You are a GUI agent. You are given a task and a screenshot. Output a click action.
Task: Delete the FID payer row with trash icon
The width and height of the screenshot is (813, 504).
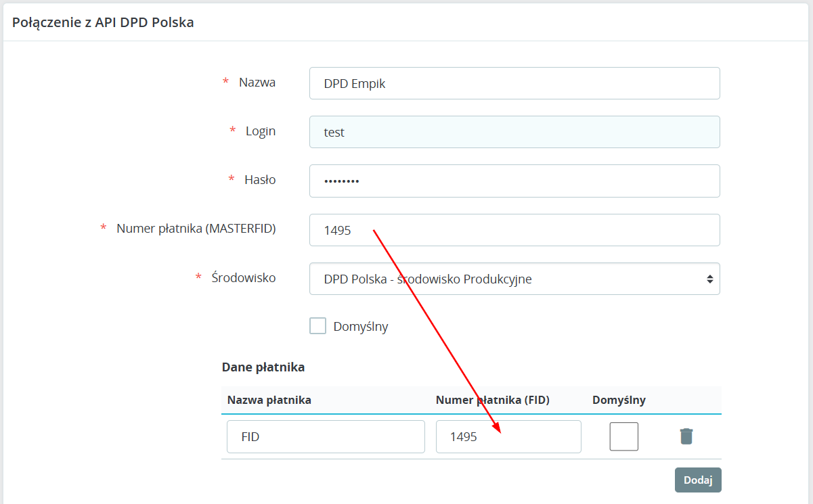tap(686, 436)
